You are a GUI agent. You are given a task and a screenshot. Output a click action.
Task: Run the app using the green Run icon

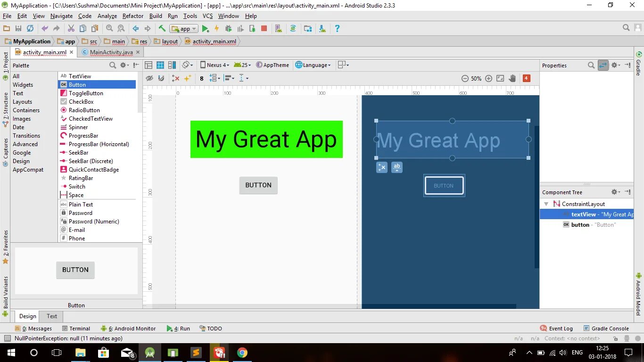(x=206, y=28)
